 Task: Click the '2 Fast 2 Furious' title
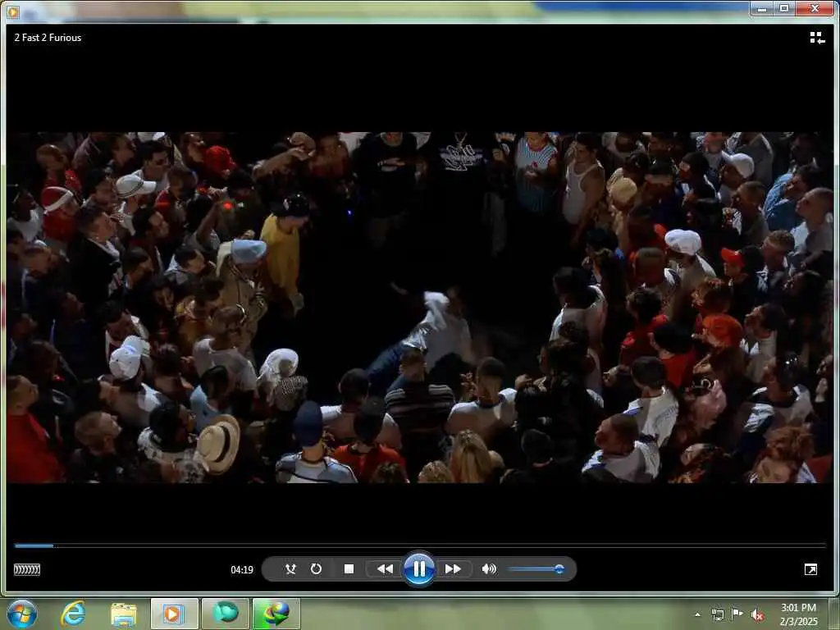[48, 38]
